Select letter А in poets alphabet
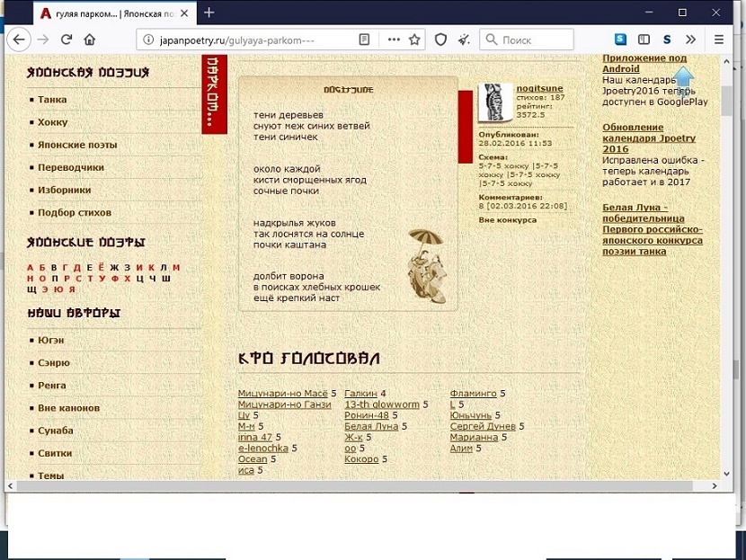This screenshot has width=746, height=560. point(31,268)
